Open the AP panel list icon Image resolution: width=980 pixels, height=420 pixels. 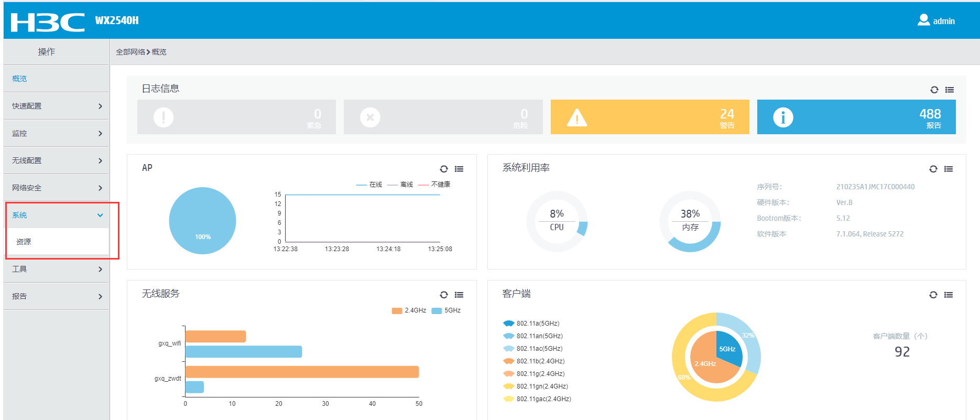(459, 169)
